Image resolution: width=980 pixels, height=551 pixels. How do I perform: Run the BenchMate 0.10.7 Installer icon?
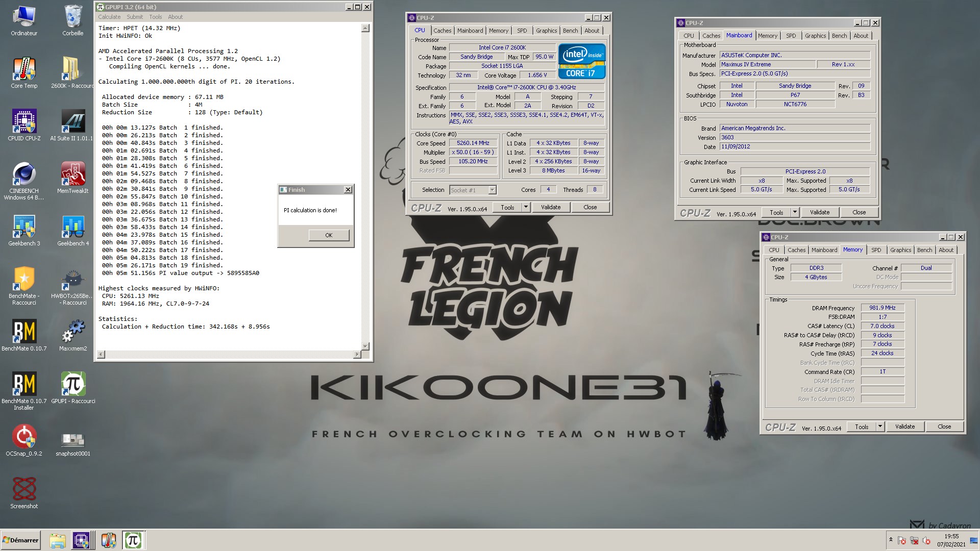coord(24,391)
